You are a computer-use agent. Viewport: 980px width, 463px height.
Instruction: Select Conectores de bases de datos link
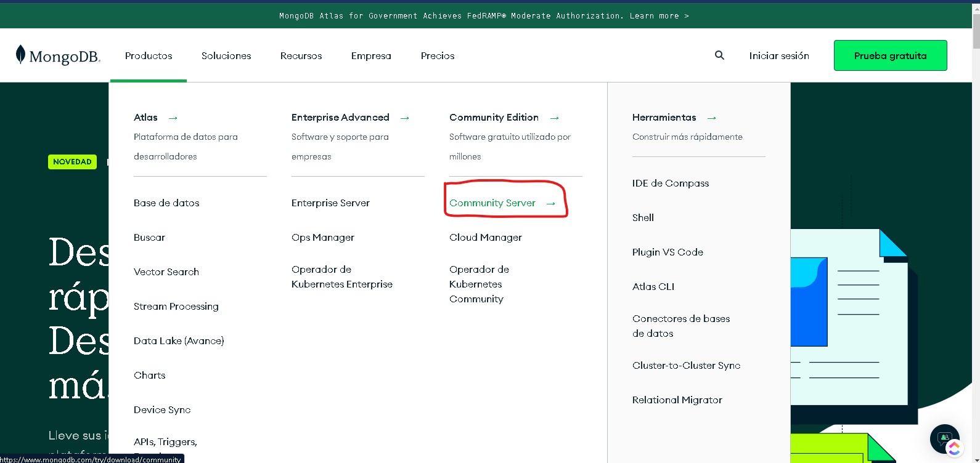(x=681, y=326)
